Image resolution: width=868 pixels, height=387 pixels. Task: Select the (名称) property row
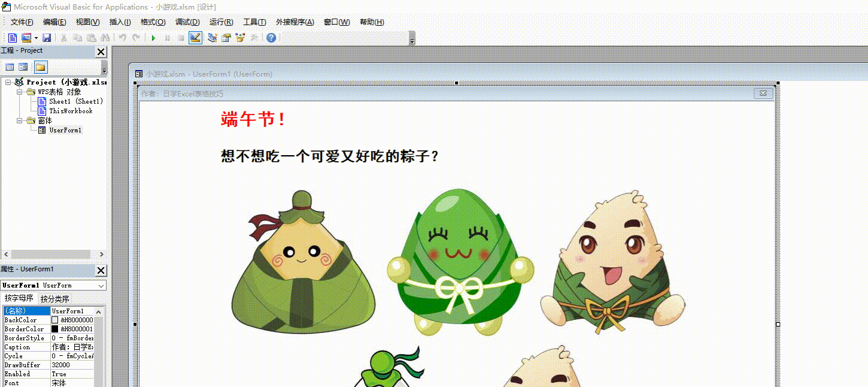pos(48,311)
